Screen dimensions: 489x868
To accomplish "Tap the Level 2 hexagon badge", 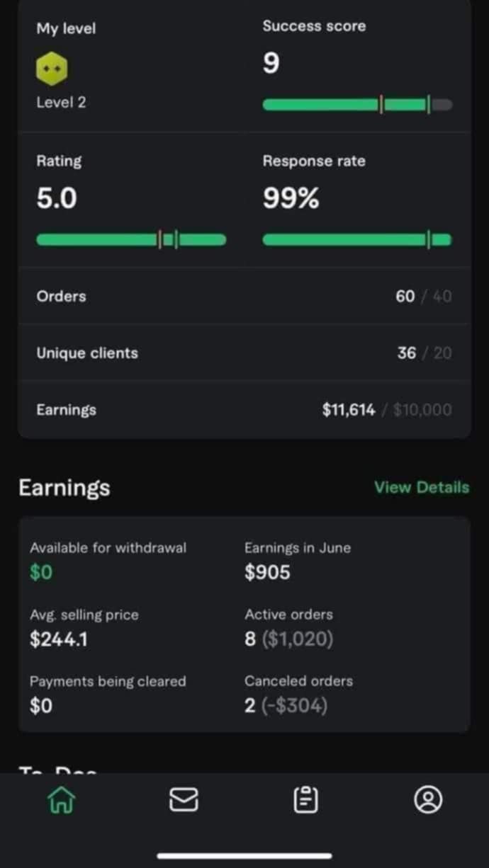I will (52, 69).
